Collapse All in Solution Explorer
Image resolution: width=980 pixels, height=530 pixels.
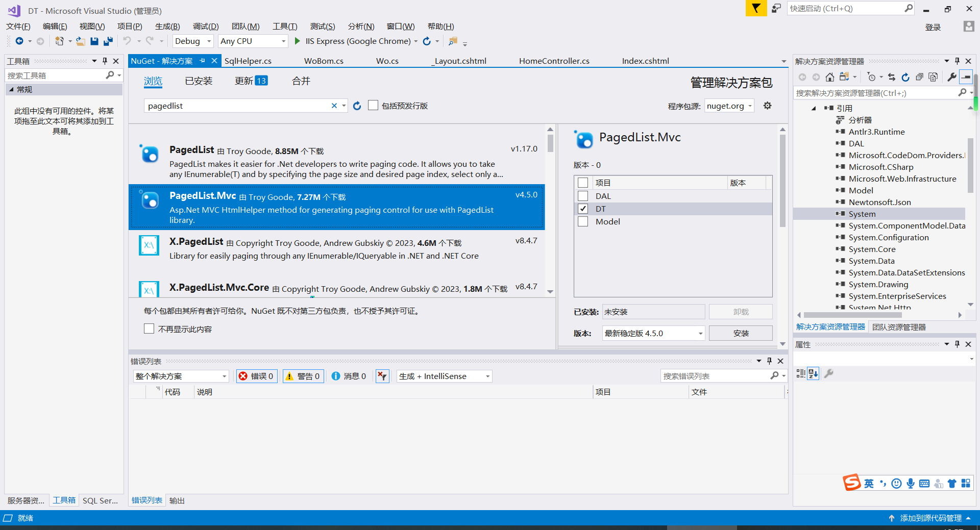(x=919, y=77)
